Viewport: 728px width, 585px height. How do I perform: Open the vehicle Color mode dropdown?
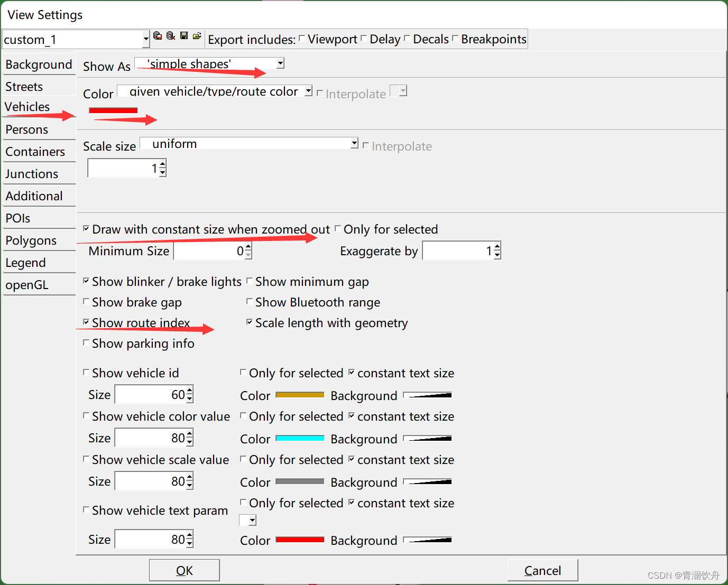(x=215, y=91)
